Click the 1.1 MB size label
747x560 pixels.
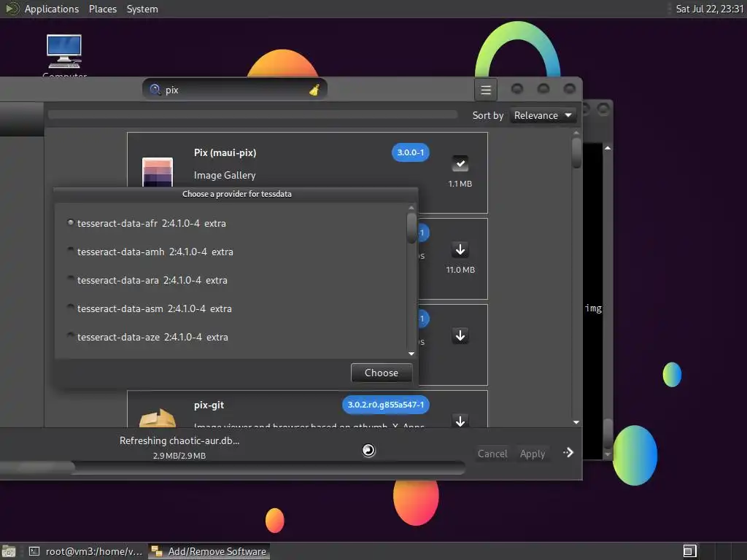tap(460, 184)
